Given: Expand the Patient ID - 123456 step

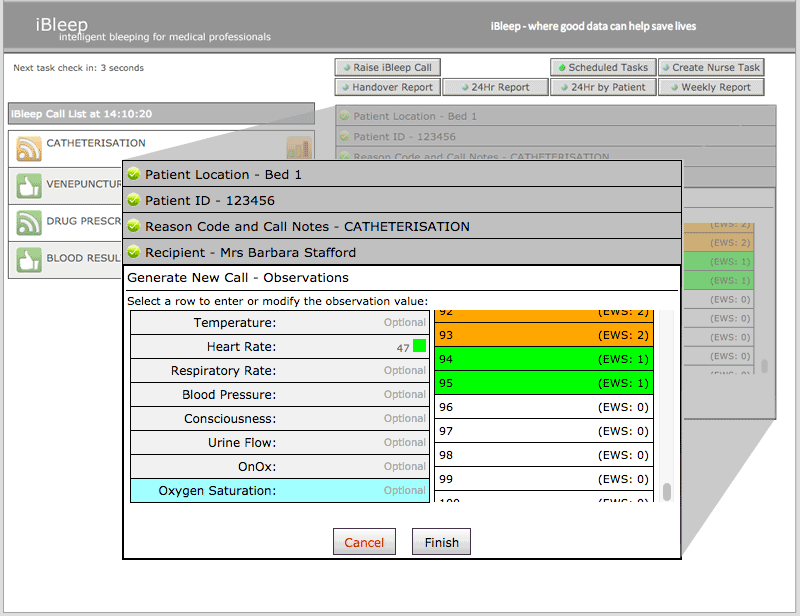Looking at the screenshot, I should [x=402, y=200].
